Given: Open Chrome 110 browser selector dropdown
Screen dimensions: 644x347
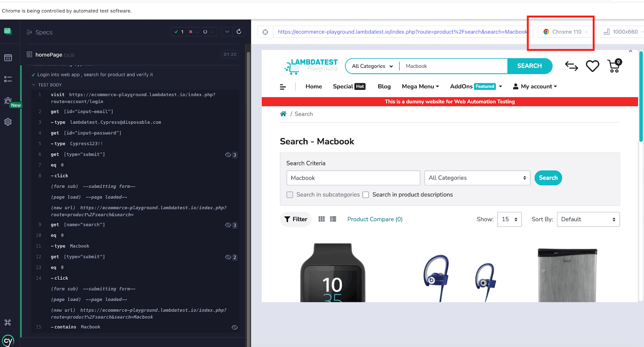Looking at the screenshot, I should click(566, 32).
